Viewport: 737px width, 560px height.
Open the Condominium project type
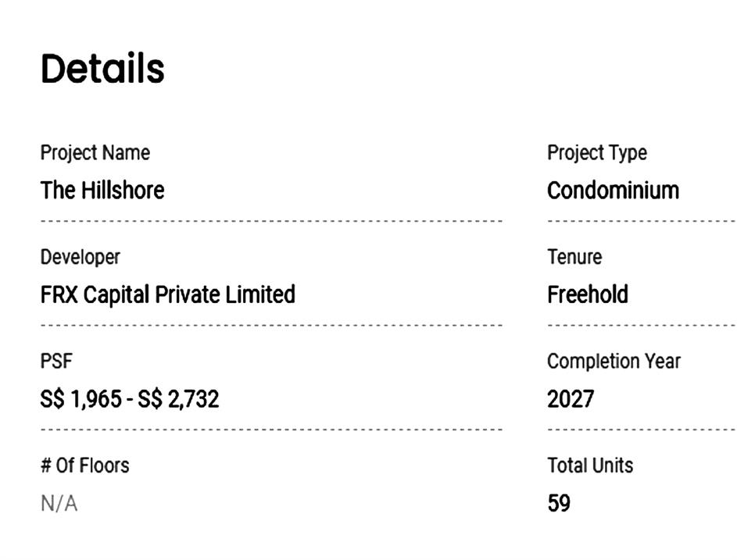click(613, 191)
